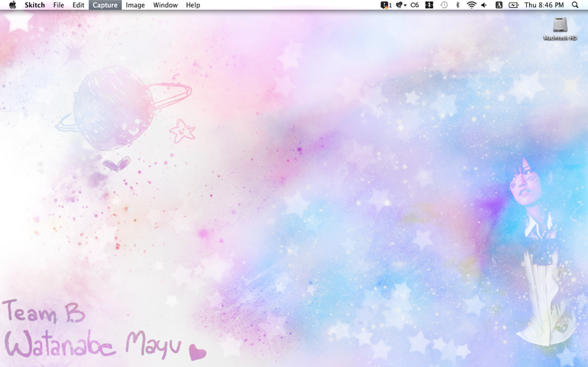Open the Edit menu
The image size is (588, 367).
coord(78,5)
